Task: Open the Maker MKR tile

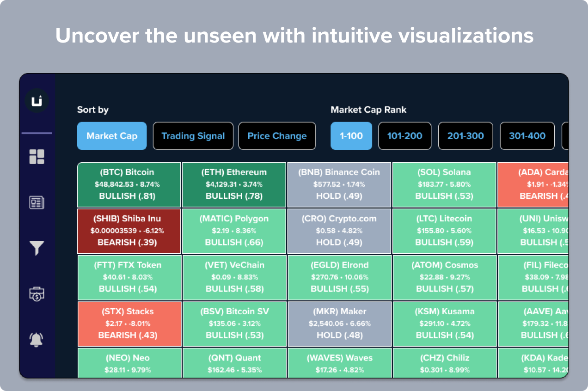Action: pyautogui.click(x=339, y=324)
